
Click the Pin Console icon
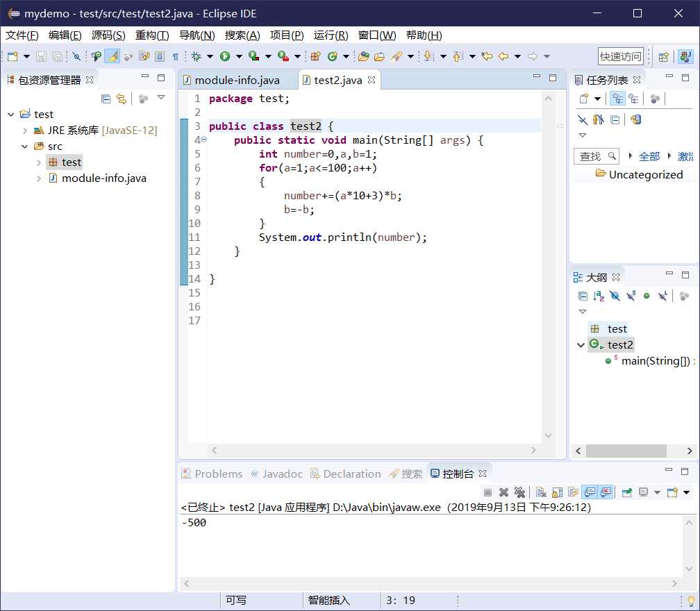tap(627, 492)
